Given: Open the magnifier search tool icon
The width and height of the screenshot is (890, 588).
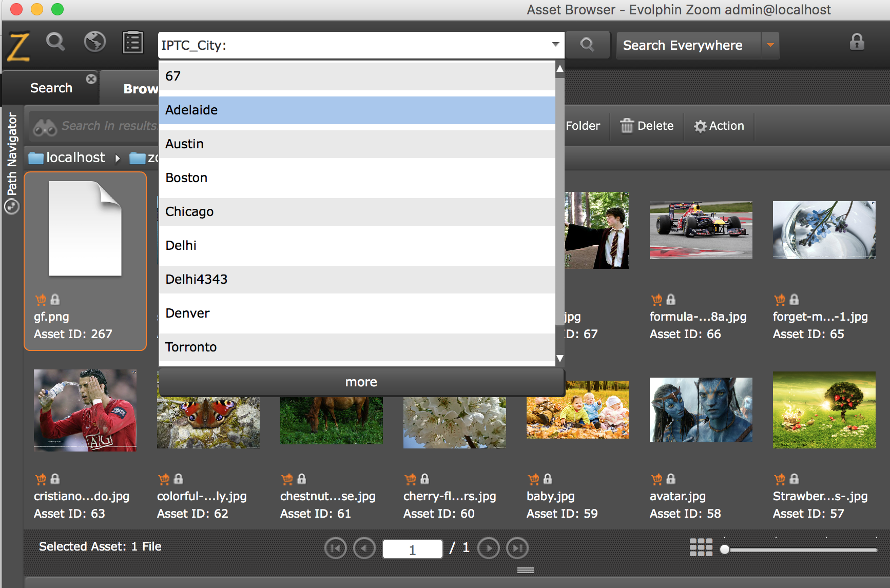Looking at the screenshot, I should pos(55,42).
